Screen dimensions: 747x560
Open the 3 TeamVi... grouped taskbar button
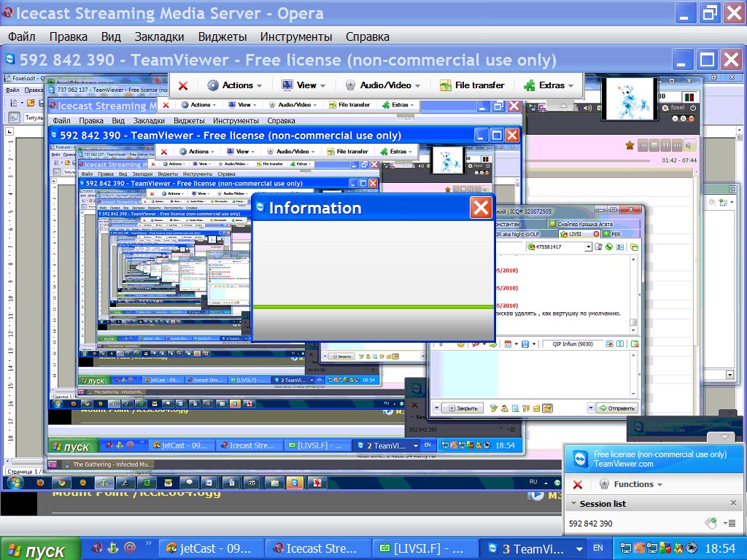[x=532, y=548]
